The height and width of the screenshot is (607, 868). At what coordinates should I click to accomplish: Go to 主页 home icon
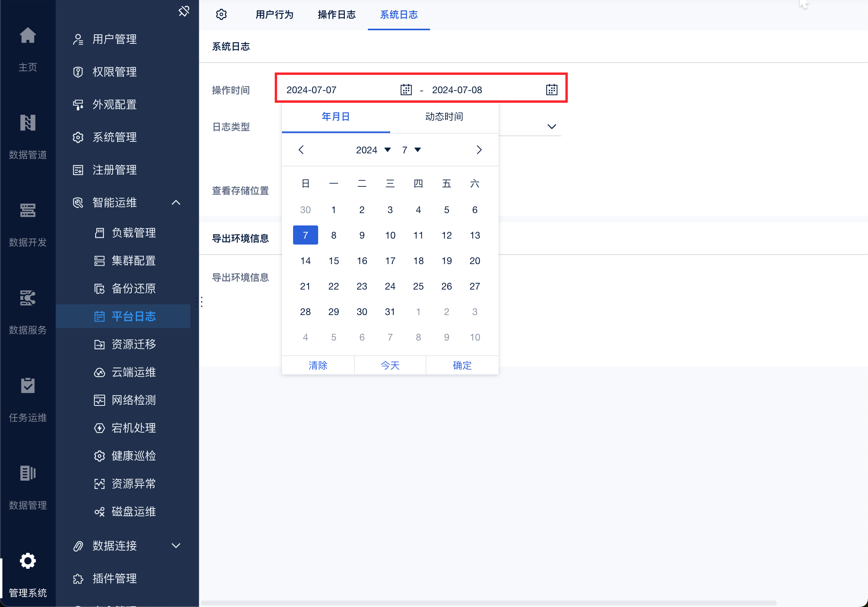pyautogui.click(x=28, y=36)
